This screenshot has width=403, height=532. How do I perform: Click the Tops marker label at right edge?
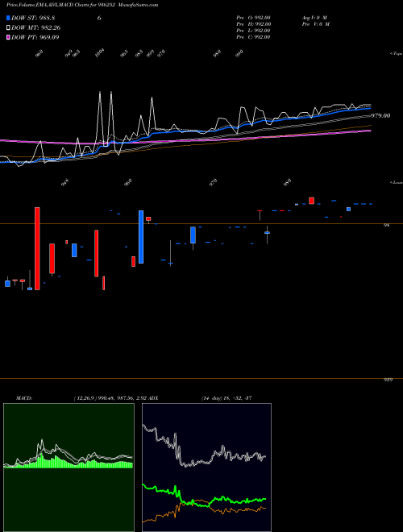(x=397, y=54)
